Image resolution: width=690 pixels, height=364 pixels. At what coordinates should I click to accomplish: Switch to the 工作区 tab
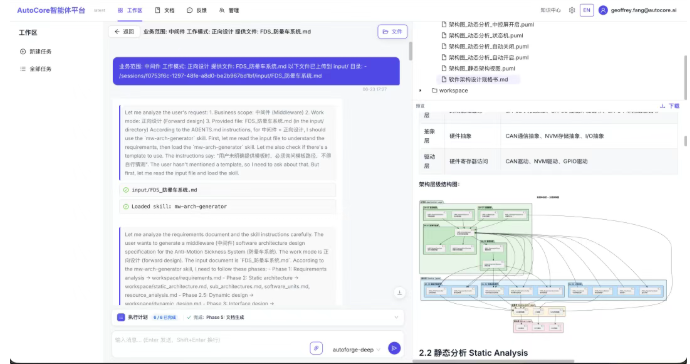coord(130,10)
